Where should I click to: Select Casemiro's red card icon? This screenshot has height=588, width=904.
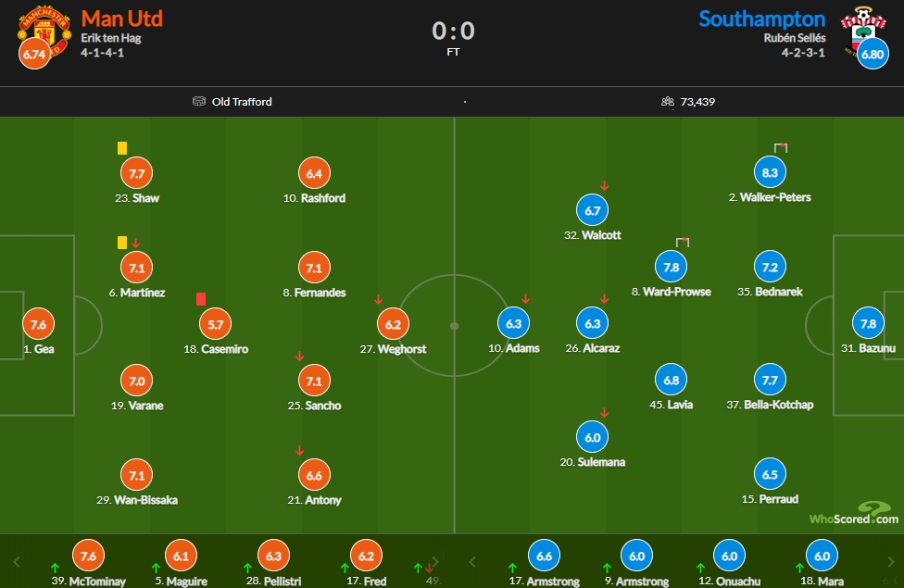(201, 298)
